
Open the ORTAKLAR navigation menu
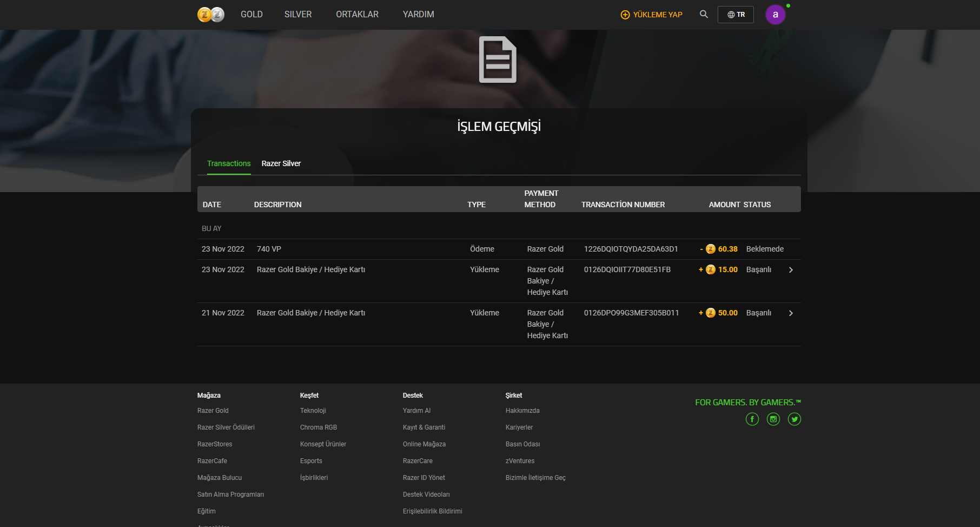(357, 15)
